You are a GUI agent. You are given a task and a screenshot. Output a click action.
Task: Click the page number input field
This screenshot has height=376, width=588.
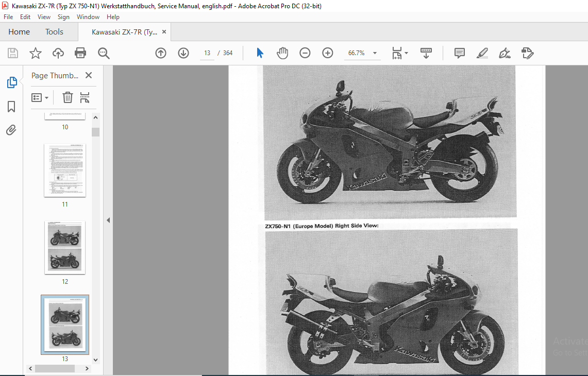coord(207,53)
